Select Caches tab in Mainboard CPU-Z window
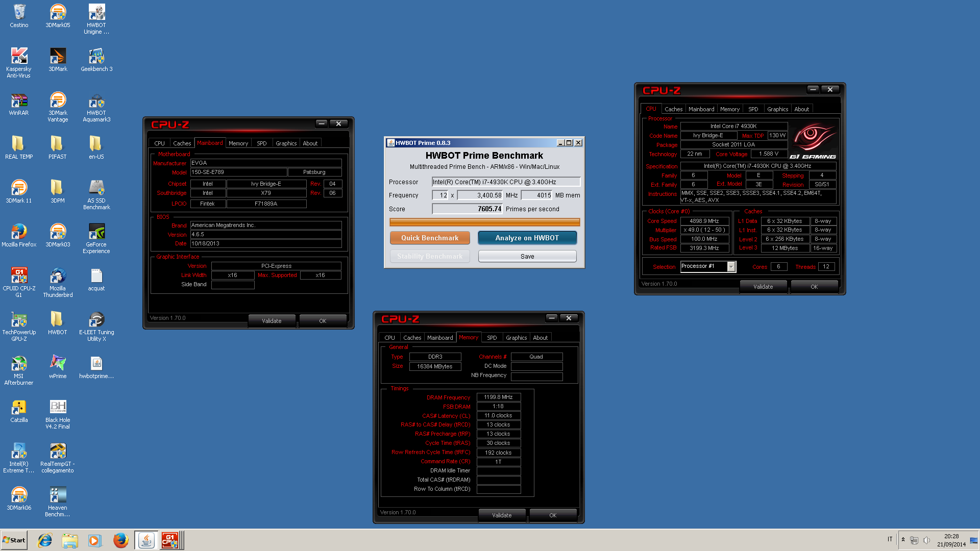The image size is (980, 551). click(182, 143)
